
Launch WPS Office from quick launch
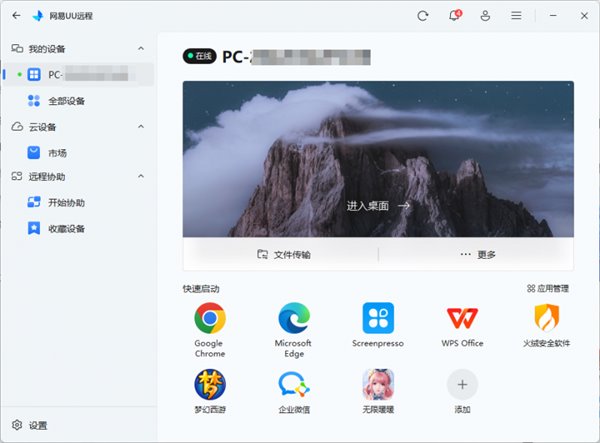(x=463, y=319)
